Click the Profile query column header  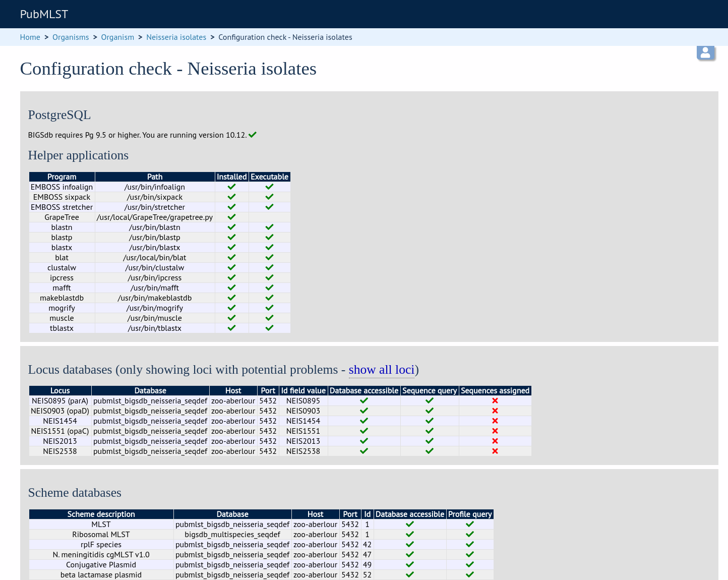pos(470,514)
